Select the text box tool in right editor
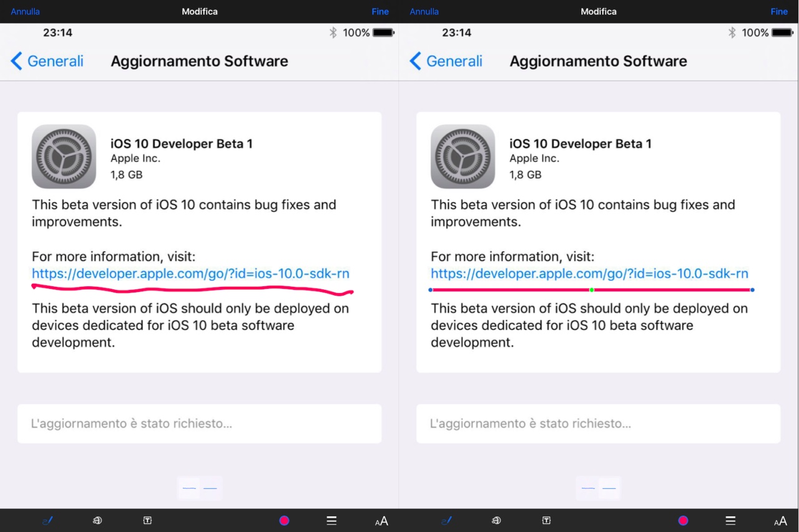Viewport: 799px width, 532px height. pyautogui.click(x=546, y=520)
